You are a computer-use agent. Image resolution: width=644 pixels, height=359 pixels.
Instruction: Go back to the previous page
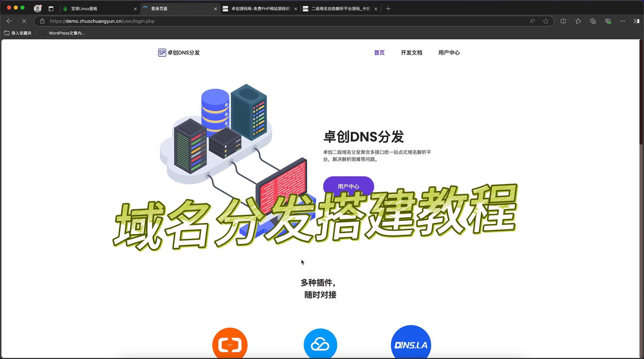[x=9, y=21]
